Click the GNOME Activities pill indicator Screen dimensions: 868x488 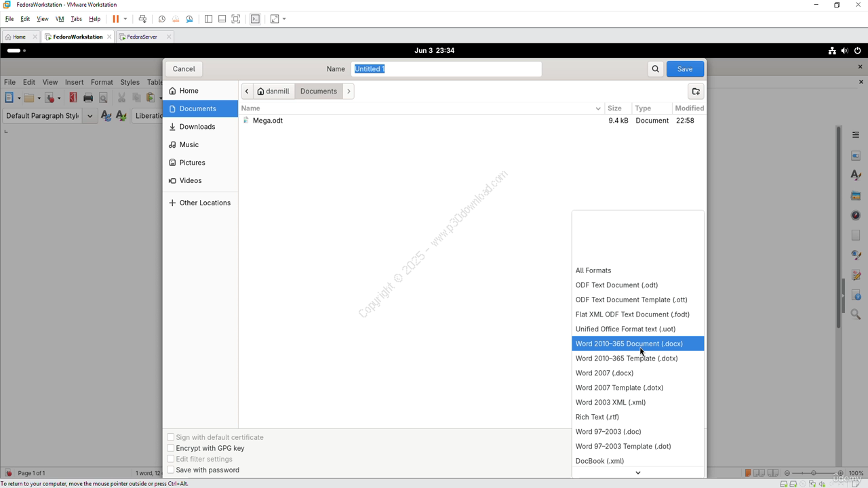point(16,51)
